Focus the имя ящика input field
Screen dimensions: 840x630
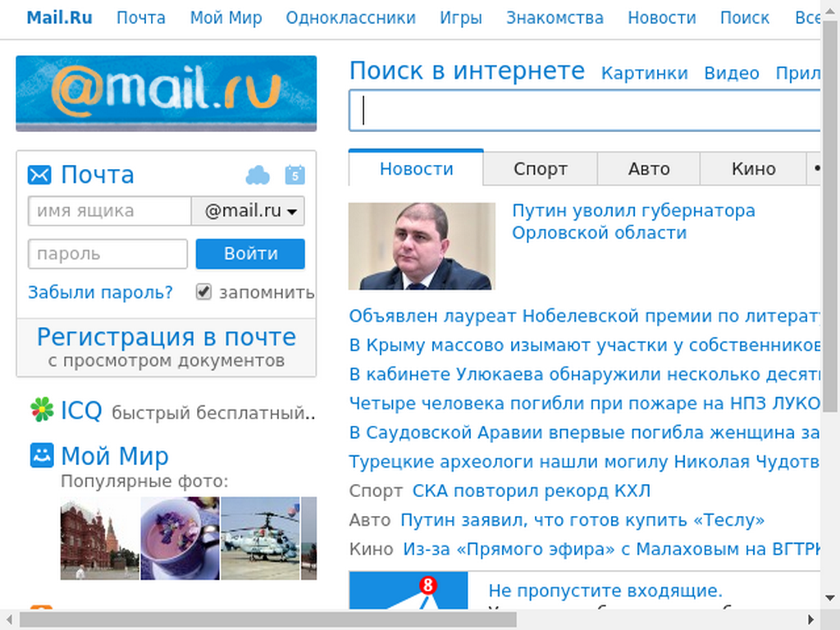[x=110, y=211]
